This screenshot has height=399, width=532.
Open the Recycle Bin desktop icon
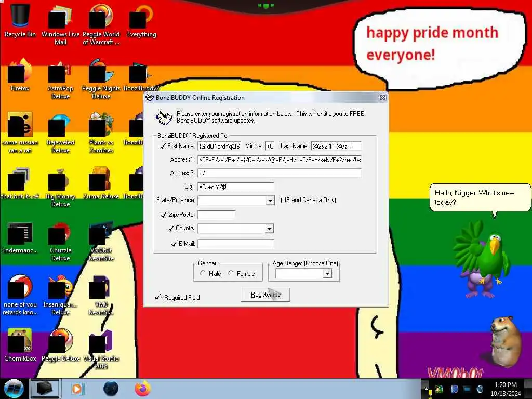click(x=20, y=20)
